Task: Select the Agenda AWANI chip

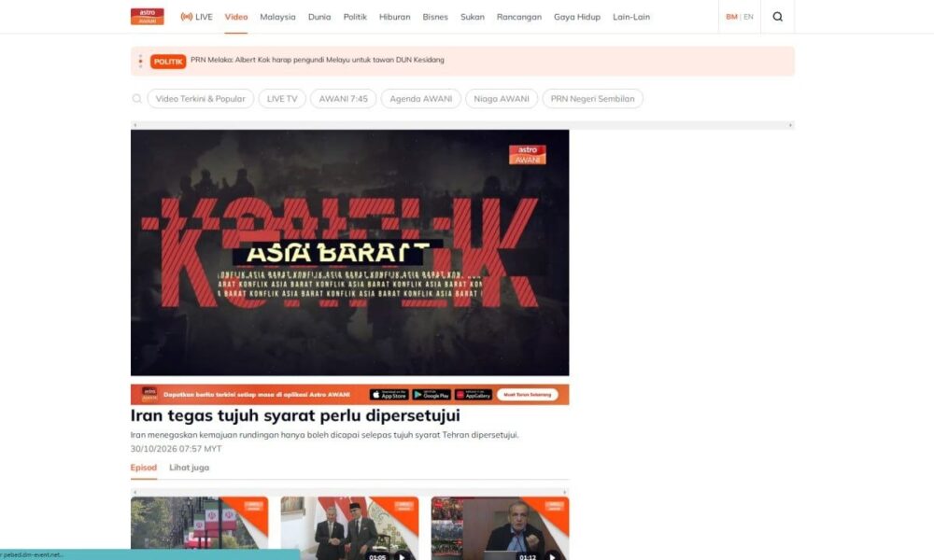Action: pos(421,99)
